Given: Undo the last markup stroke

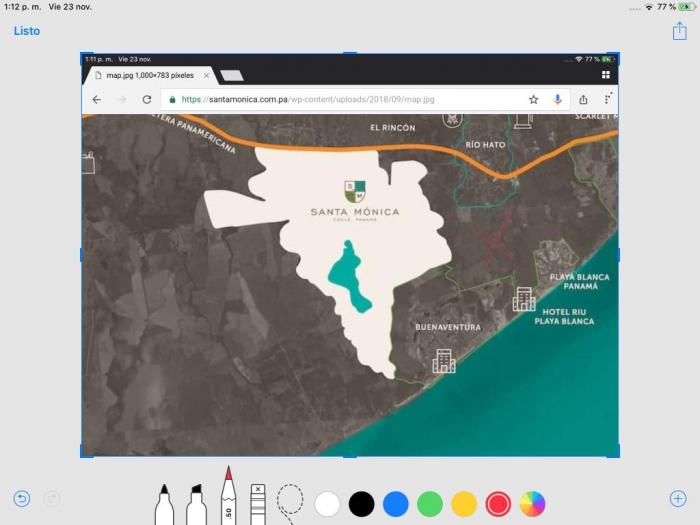Looking at the screenshot, I should click(21, 498).
